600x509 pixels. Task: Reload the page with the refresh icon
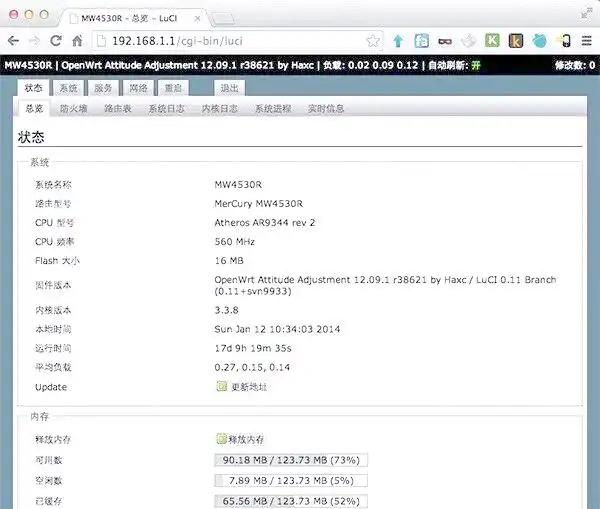pyautogui.click(x=56, y=41)
